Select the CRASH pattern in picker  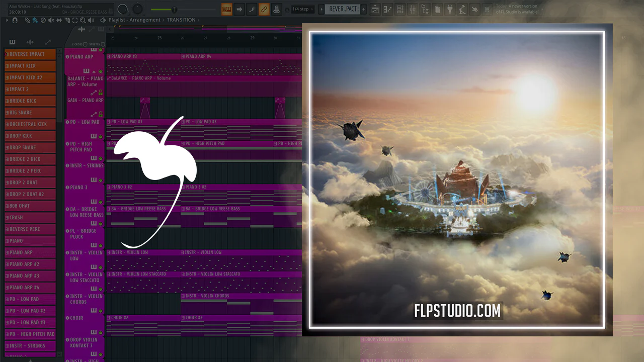(30, 218)
